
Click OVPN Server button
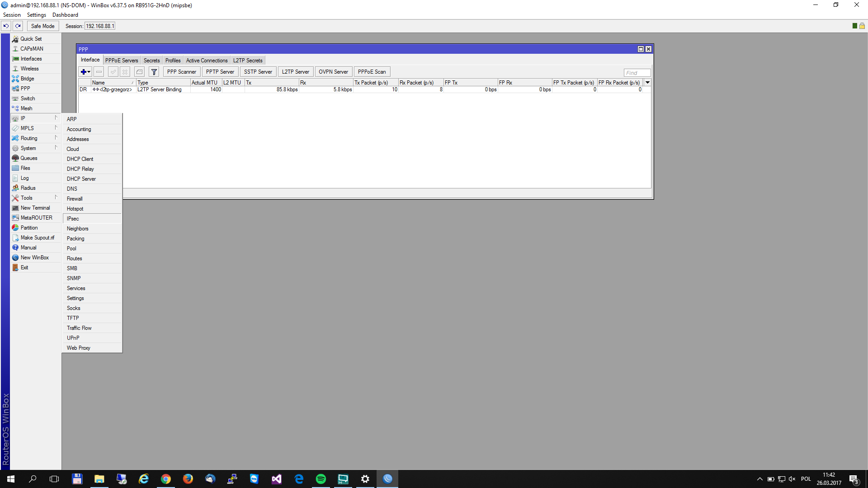coord(334,72)
